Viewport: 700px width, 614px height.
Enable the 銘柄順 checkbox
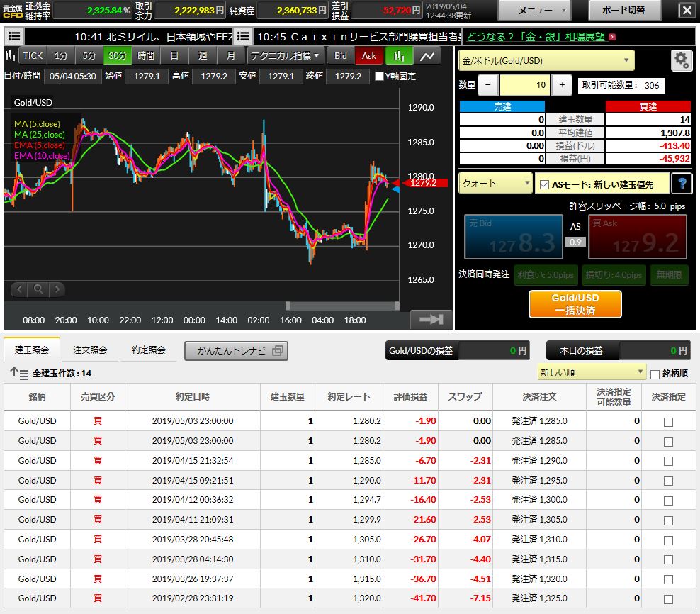pos(655,374)
